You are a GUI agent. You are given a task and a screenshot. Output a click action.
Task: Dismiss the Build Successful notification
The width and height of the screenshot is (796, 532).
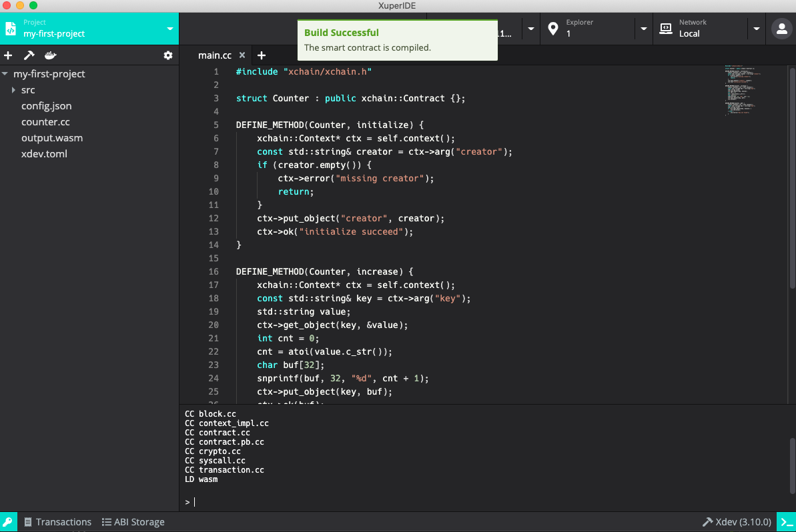pyautogui.click(x=398, y=40)
